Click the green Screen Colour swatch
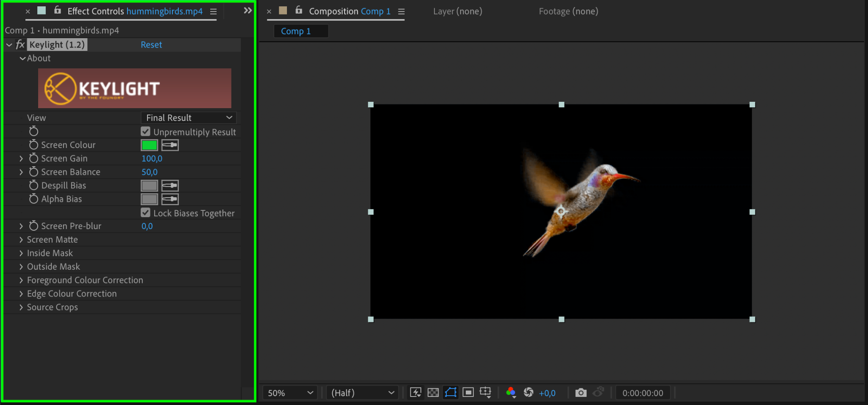The image size is (868, 405). pyautogui.click(x=149, y=145)
